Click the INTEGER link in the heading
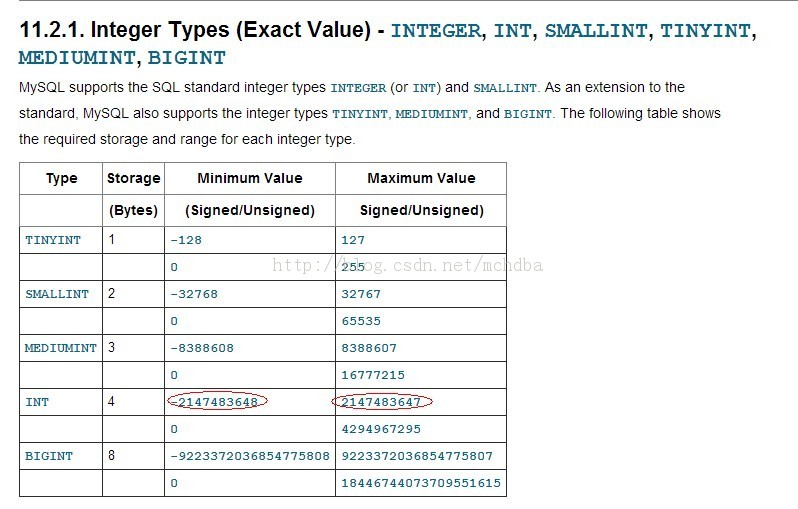 click(436, 31)
